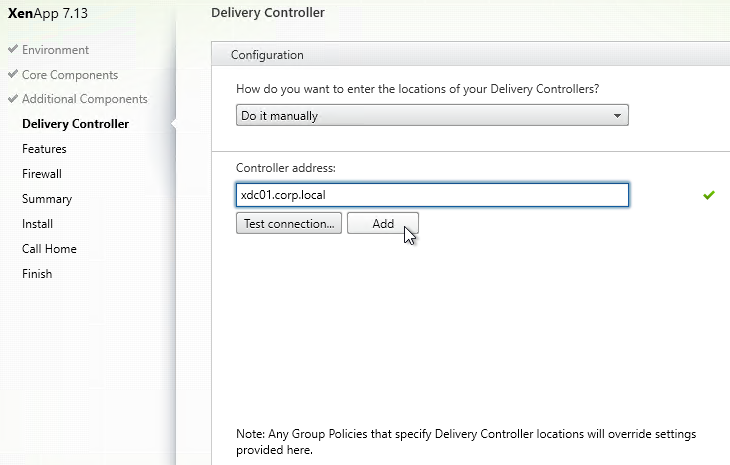Click the Environment step checkmark icon

point(13,49)
